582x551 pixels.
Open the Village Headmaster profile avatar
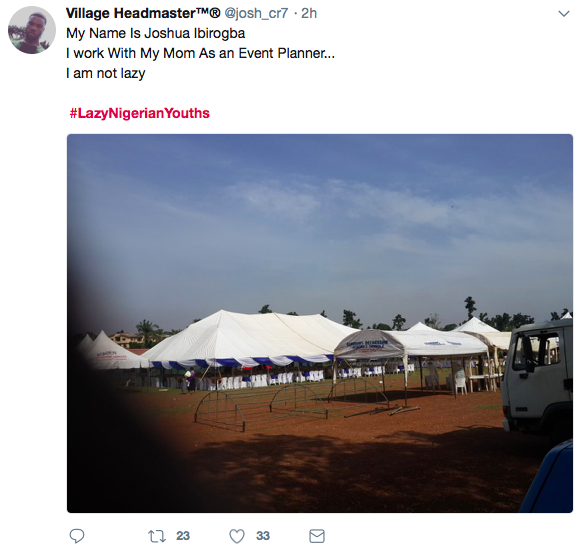click(x=32, y=30)
